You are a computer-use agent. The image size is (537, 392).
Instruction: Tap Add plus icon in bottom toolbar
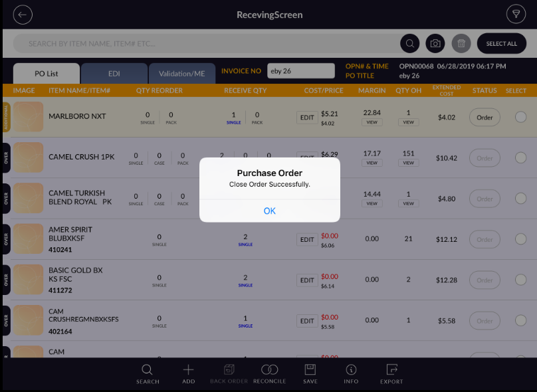pos(189,373)
